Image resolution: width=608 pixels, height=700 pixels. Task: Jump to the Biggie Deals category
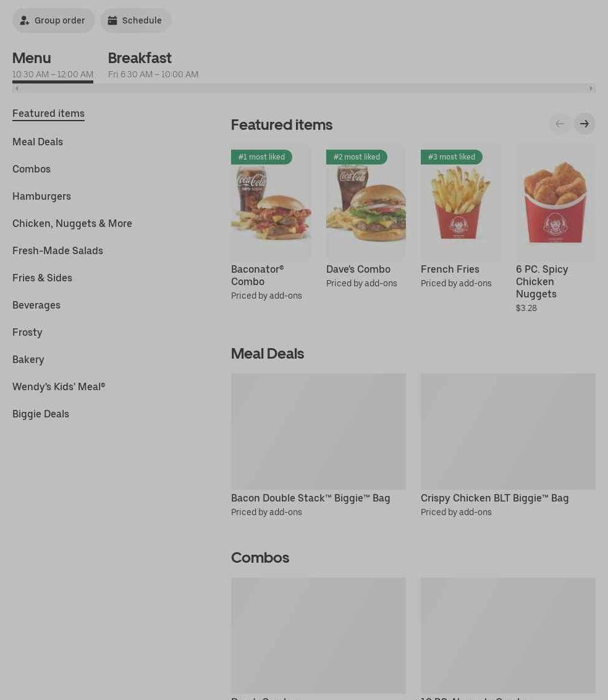[x=41, y=414]
